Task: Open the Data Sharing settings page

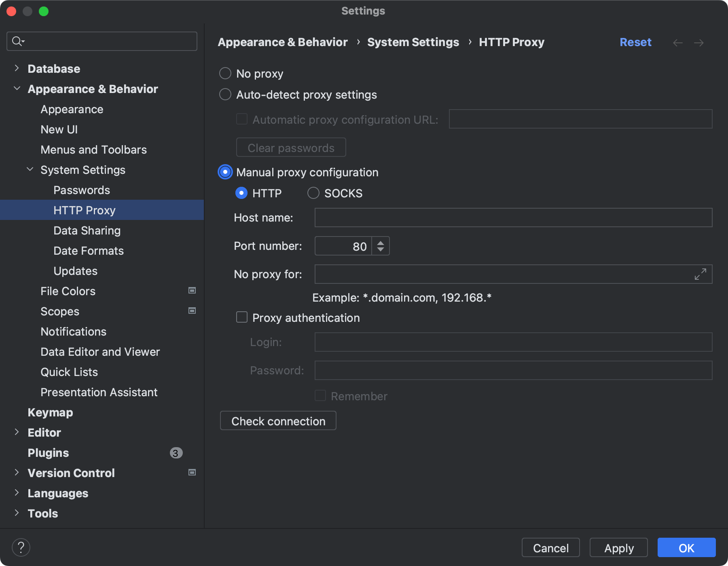Action: click(87, 230)
